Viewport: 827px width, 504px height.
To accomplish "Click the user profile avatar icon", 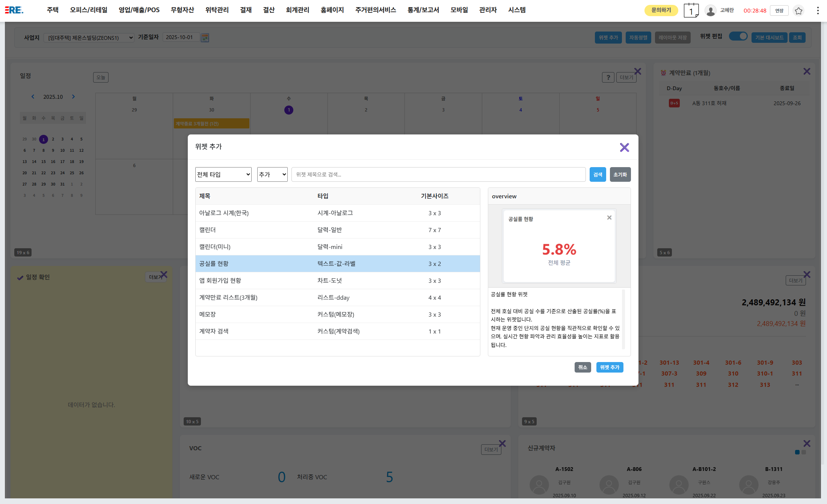I will [x=710, y=11].
